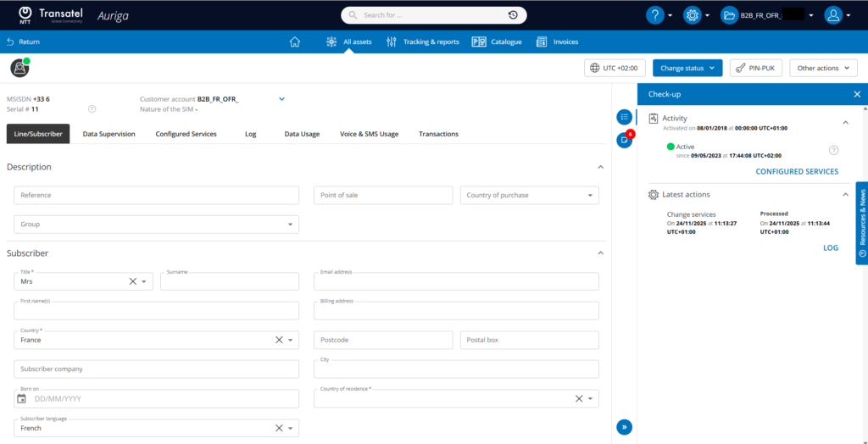Collapse the Description section
This screenshot has width=868, height=444.
[601, 167]
